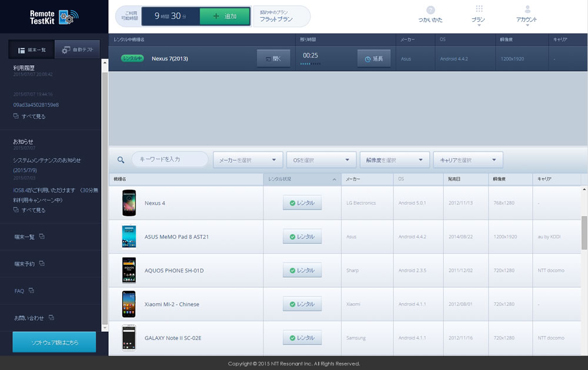The height and width of the screenshot is (370, 588).
Task: Click the Nexus 4 device thumbnail
Action: 129,203
